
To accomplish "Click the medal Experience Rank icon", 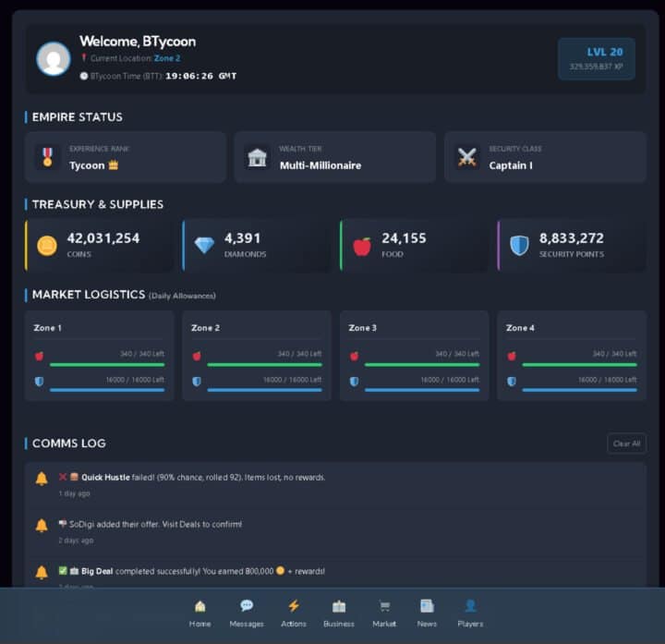I will 47,157.
